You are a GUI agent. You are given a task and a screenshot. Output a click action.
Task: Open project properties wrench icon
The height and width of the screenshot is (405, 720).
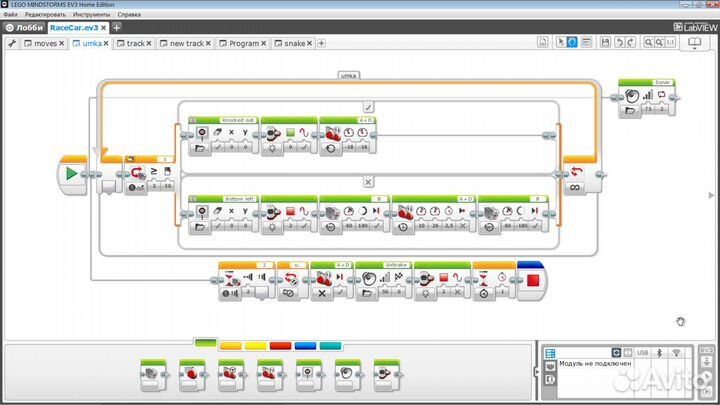(x=12, y=43)
